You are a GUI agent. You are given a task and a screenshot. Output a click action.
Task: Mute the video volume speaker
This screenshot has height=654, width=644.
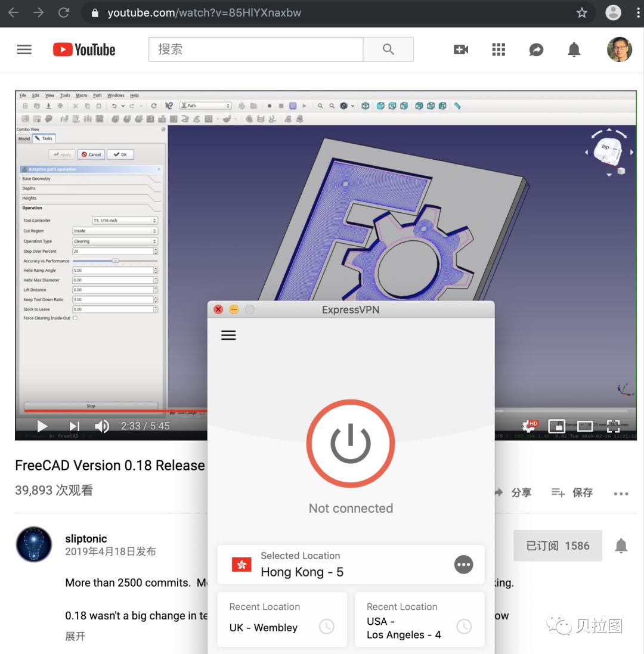tap(102, 426)
